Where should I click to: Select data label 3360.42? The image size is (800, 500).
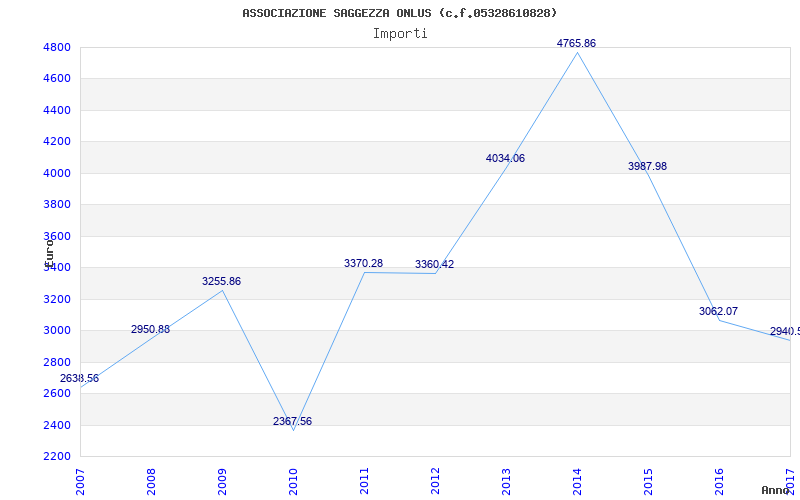tap(434, 264)
